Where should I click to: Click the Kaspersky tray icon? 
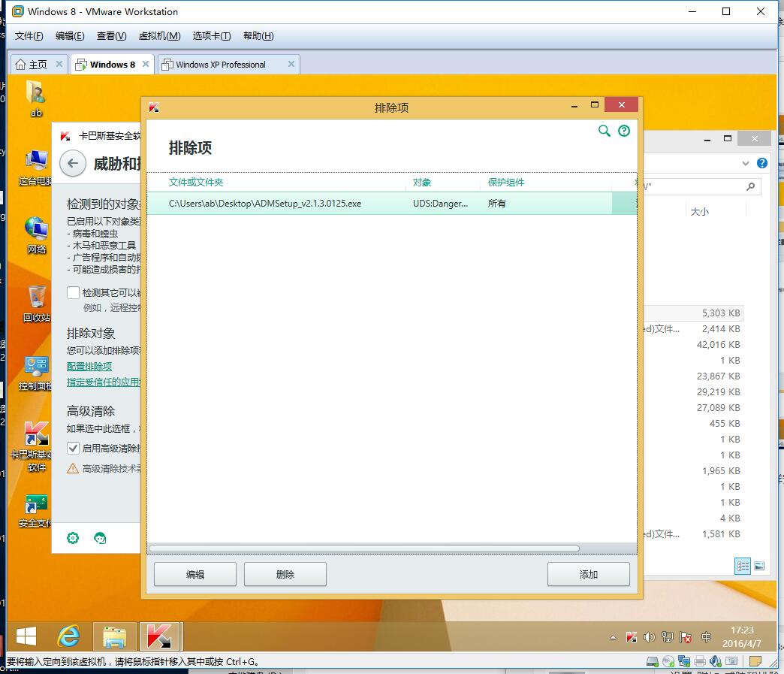click(632, 637)
